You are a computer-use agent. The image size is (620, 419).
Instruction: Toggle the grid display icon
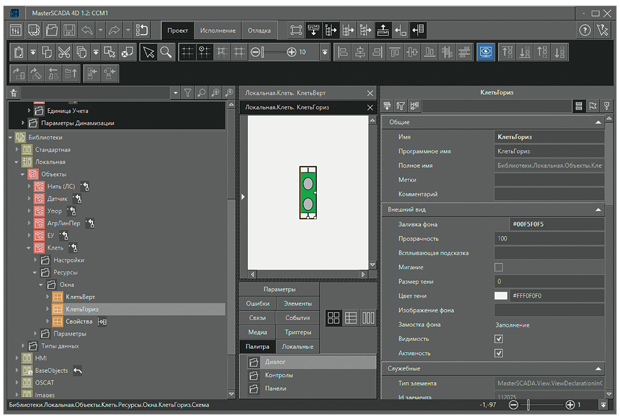(x=188, y=52)
